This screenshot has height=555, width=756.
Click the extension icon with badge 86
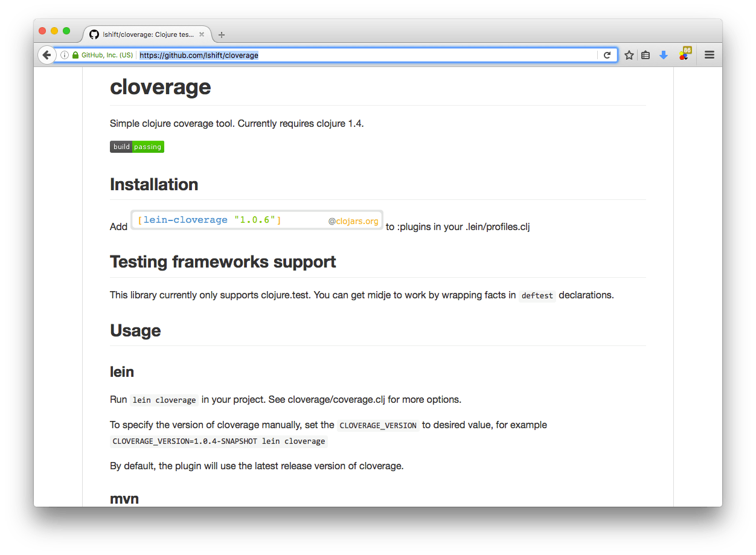click(x=684, y=54)
